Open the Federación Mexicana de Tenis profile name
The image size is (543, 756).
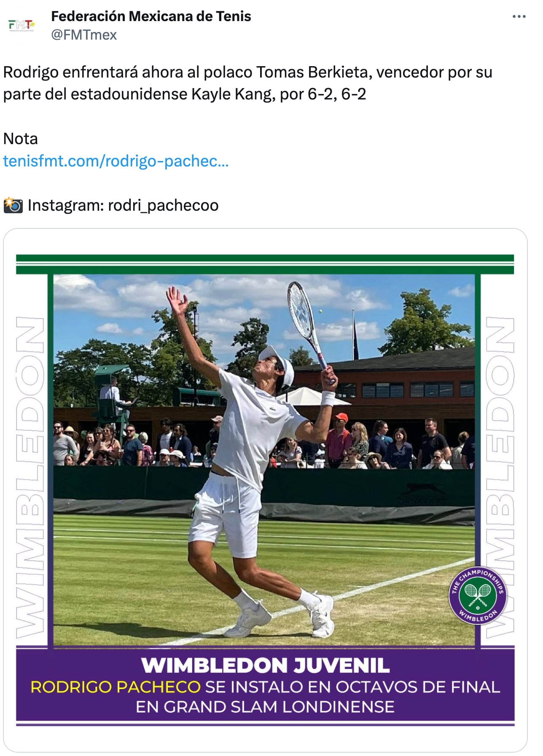point(151,16)
